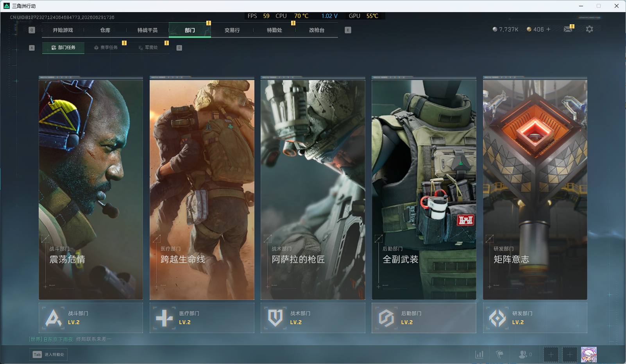Image resolution: width=626 pixels, height=364 pixels.
Task: Switch to the 改枪台 tab
Action: [x=317, y=30]
